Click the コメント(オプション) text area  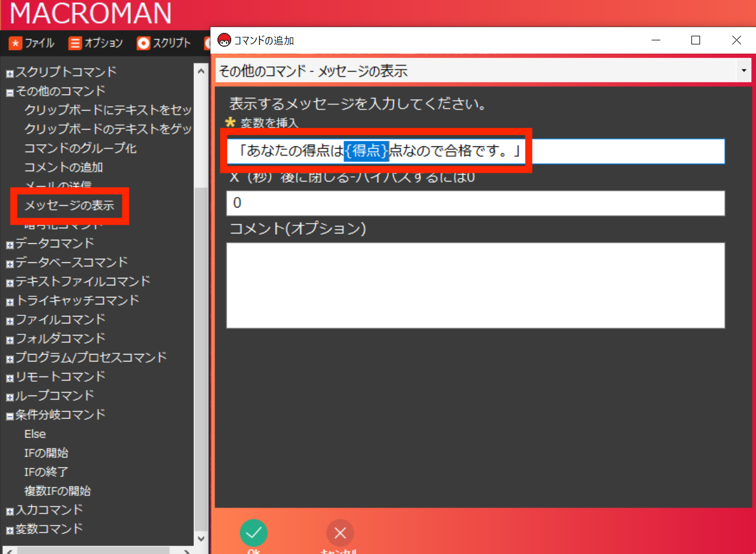(x=476, y=285)
